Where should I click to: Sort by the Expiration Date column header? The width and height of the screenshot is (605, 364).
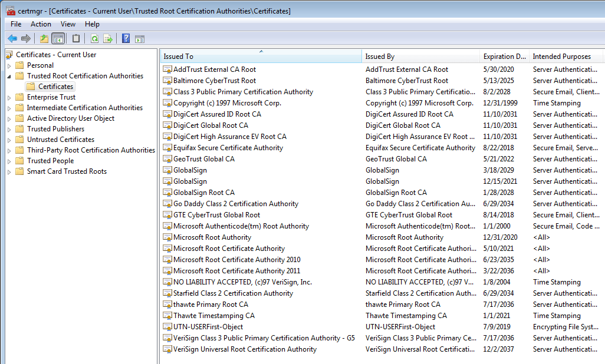[x=504, y=56]
